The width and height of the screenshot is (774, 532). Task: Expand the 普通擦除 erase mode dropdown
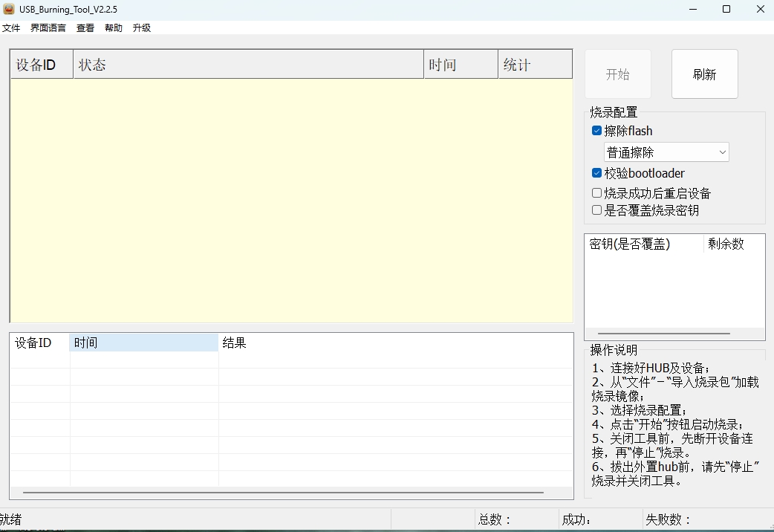666,152
